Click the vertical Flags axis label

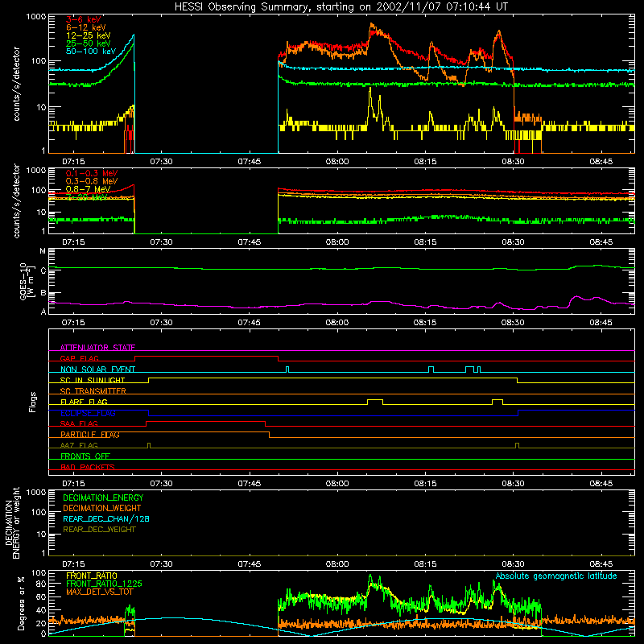click(x=32, y=402)
